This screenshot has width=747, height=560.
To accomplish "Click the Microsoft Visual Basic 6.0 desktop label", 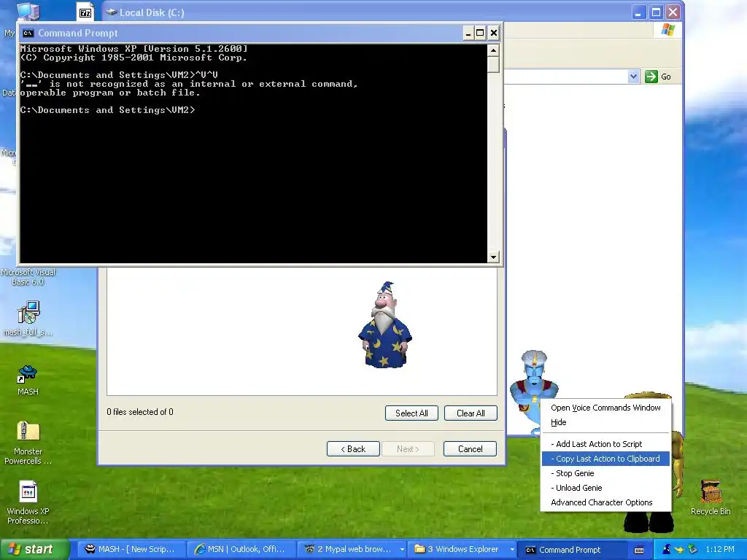I will click(28, 276).
